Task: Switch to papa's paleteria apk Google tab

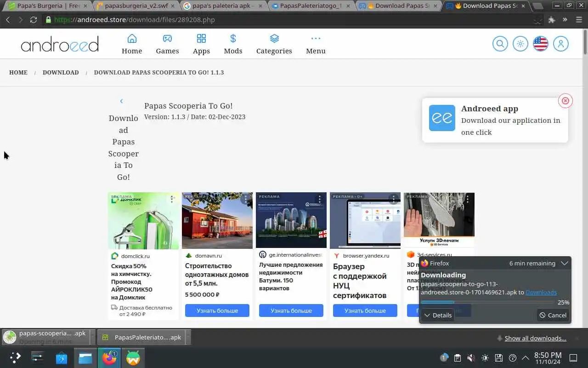Action: [223, 6]
